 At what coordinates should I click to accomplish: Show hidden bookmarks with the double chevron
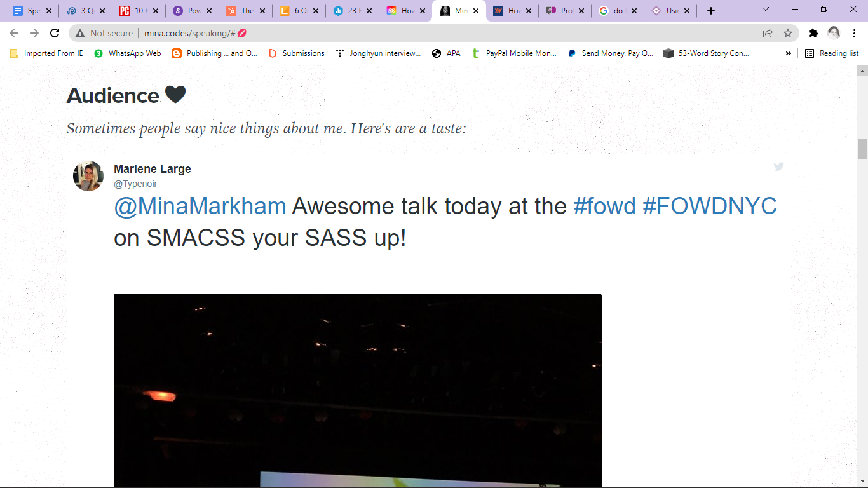789,53
